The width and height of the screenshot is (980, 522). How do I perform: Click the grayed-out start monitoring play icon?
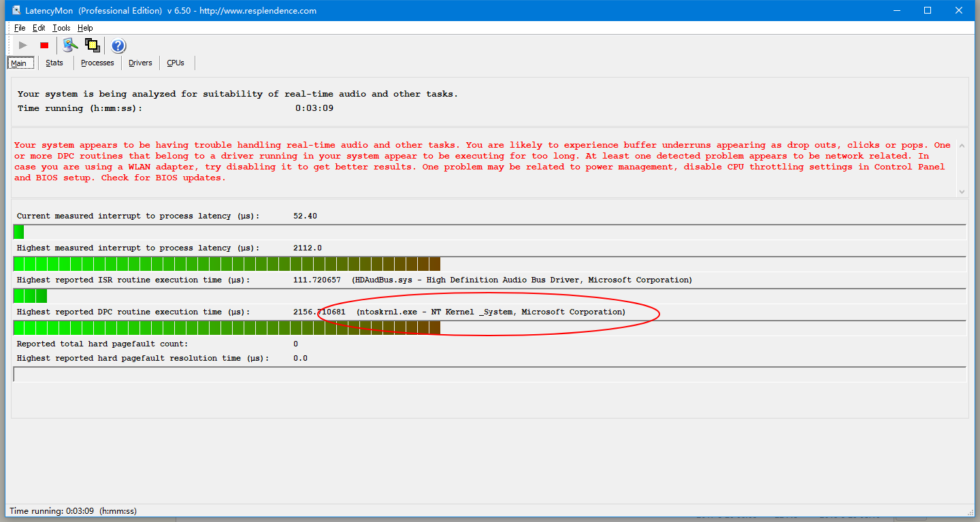coord(23,46)
